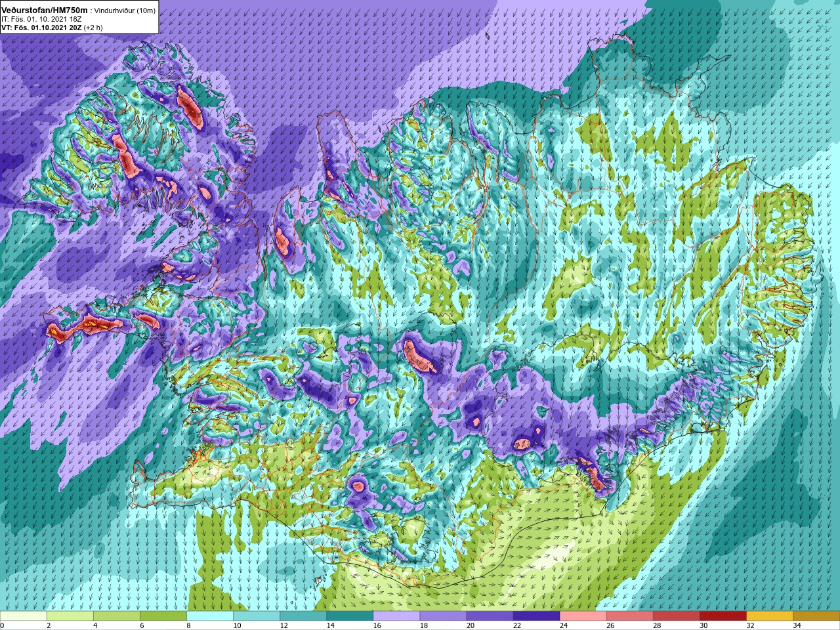Click the legend value 4
The image size is (840, 630).
(96, 625)
